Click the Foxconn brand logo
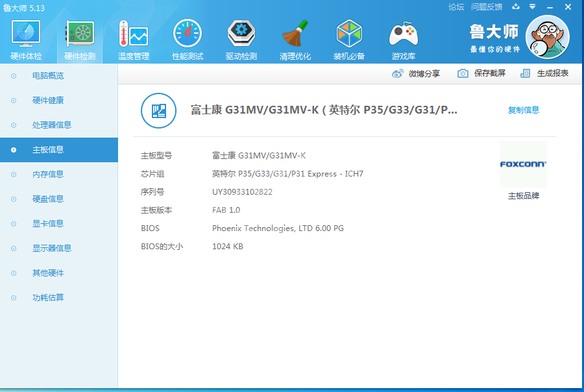Viewport: 584px width, 392px height. click(523, 164)
